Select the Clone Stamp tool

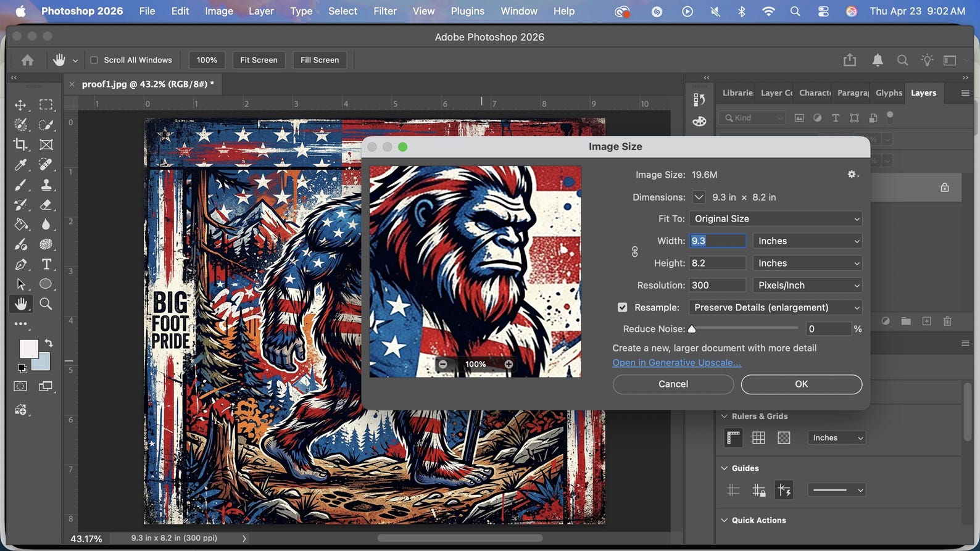click(x=46, y=184)
